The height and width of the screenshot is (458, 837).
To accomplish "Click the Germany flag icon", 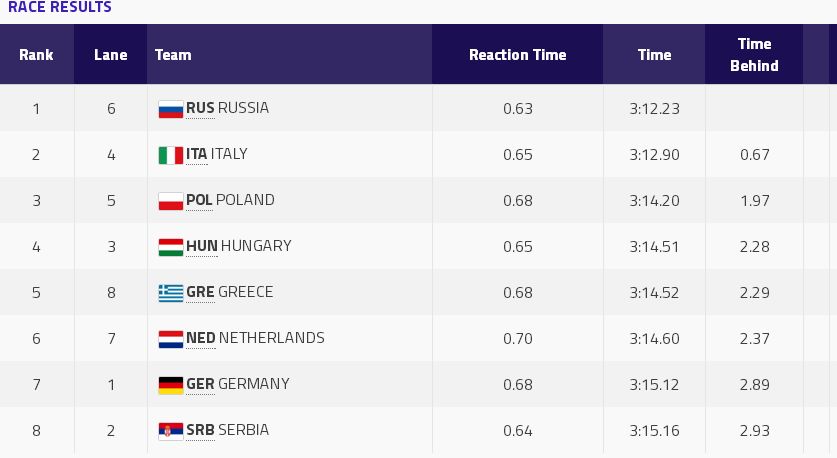I will click(x=170, y=385).
